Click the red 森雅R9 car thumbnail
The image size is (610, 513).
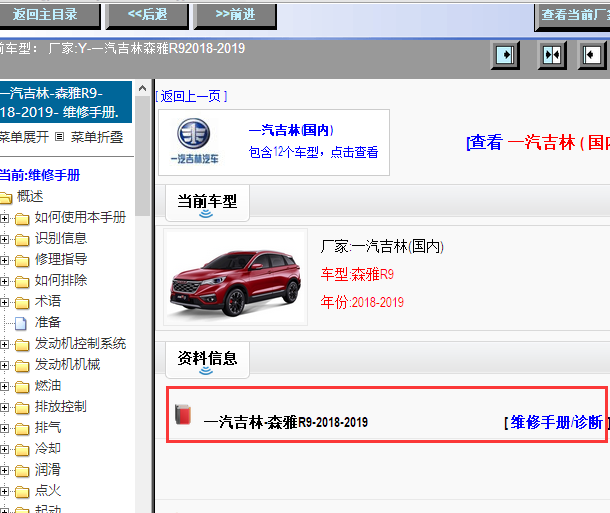[235, 277]
